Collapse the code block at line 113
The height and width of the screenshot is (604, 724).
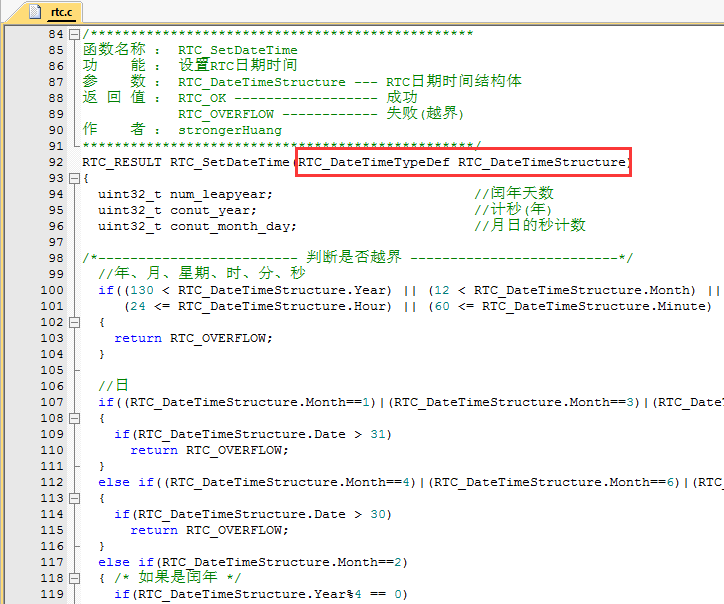[74, 498]
